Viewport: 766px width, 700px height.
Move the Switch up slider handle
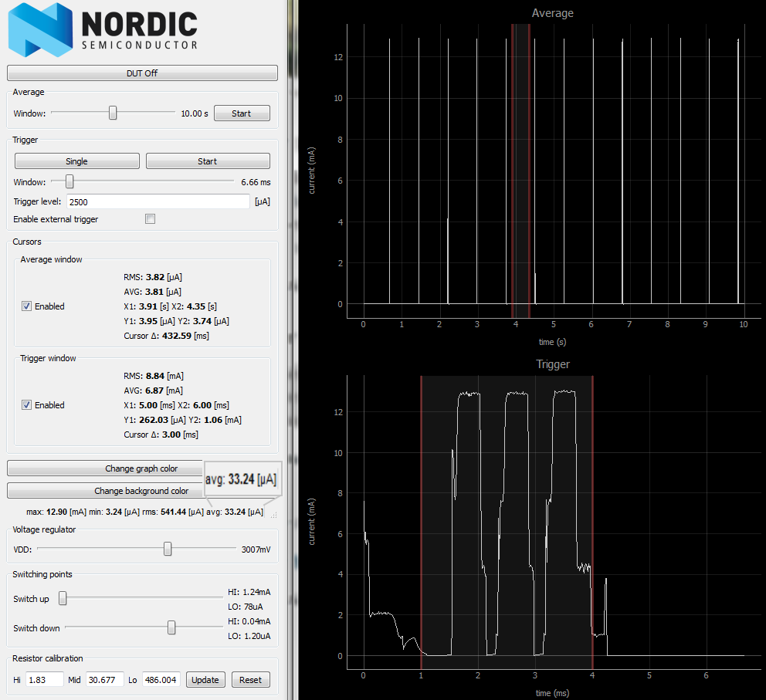point(63,598)
